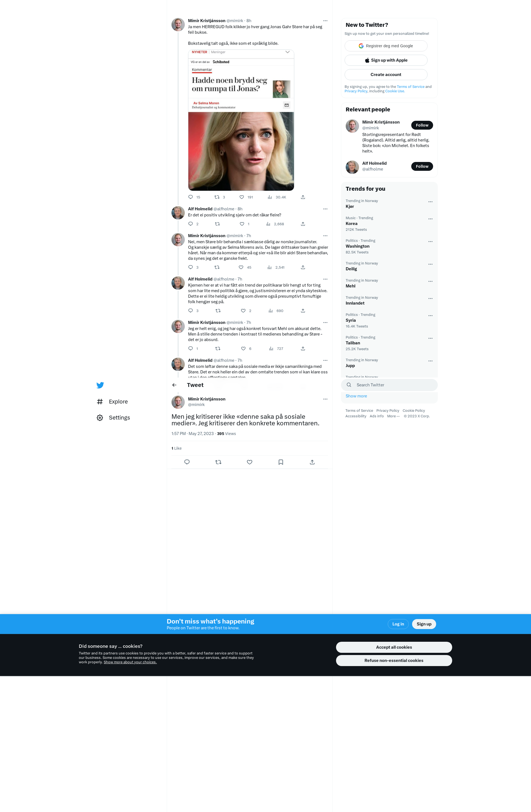Open Terms of Service link in signup text
The image size is (531, 812).
pos(410,87)
